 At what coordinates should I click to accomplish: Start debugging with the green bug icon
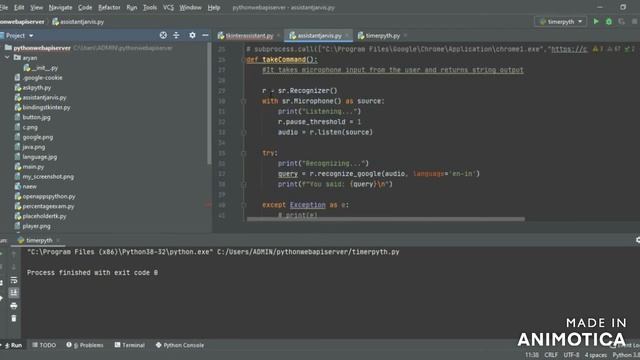click(609, 22)
